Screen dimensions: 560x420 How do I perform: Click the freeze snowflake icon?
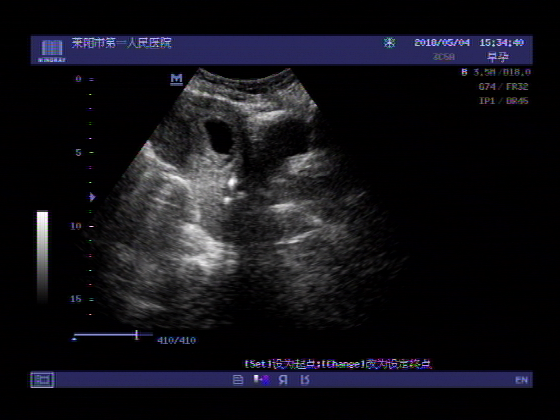389,43
